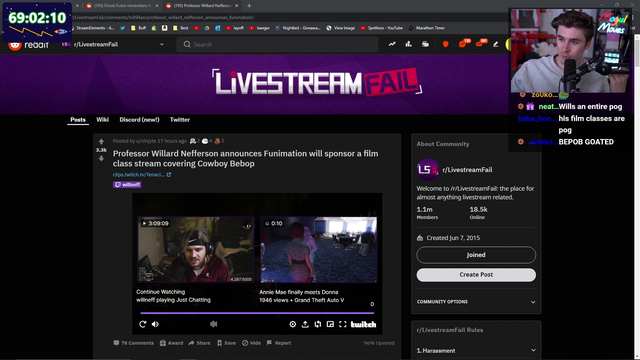Click the Twitch clip purple progress bar

(257, 313)
